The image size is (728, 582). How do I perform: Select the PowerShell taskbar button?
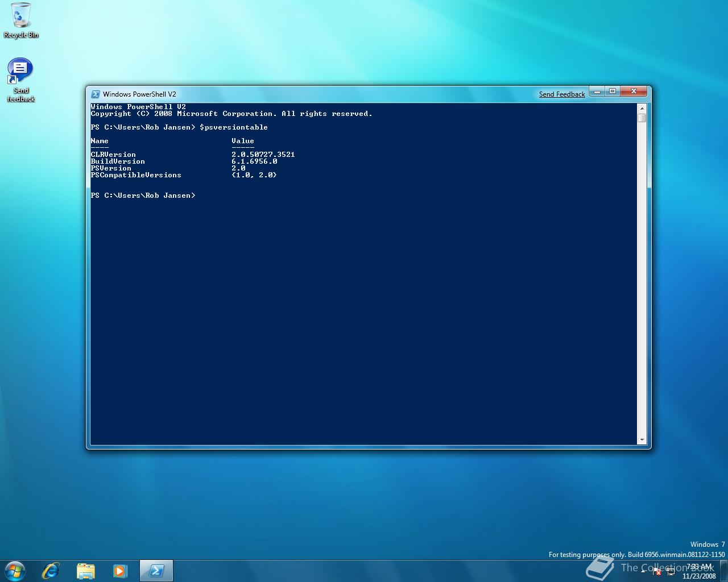(x=156, y=571)
